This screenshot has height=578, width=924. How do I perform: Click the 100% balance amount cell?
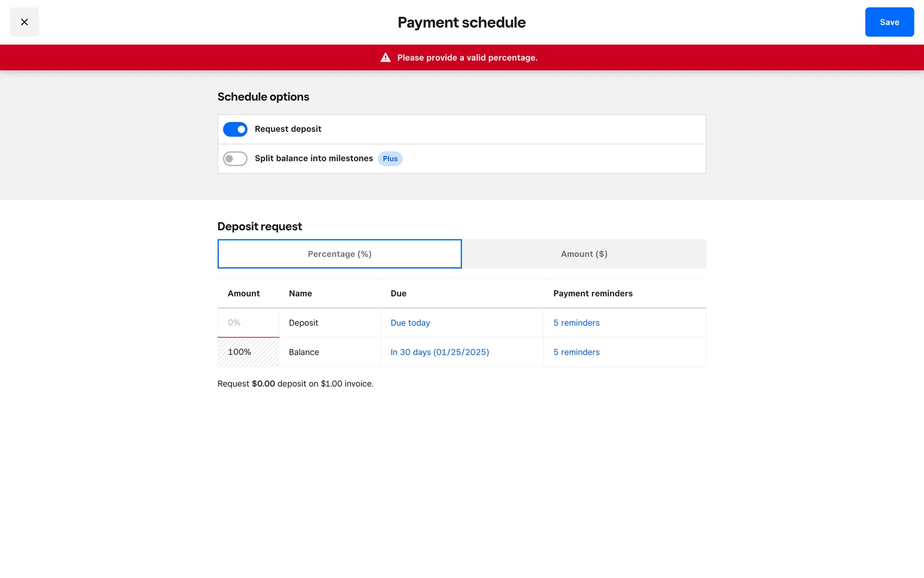click(248, 352)
